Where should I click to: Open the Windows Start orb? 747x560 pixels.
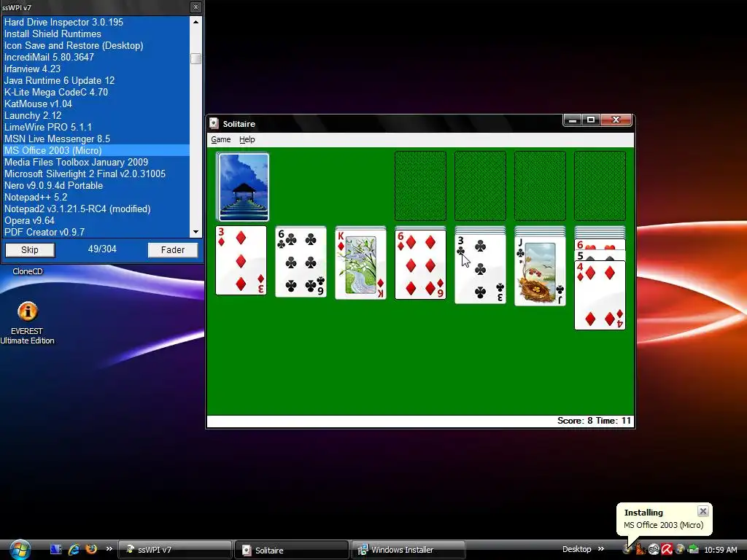(x=20, y=550)
